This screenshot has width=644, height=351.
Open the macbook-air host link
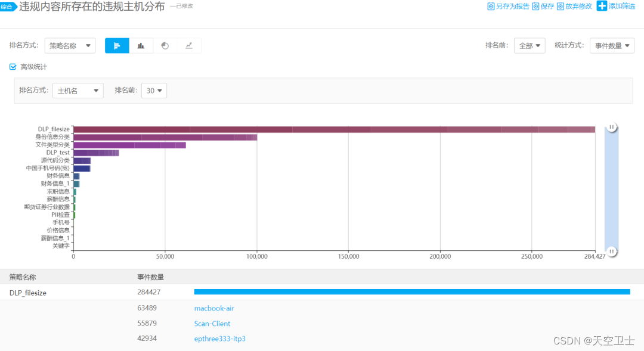point(214,308)
